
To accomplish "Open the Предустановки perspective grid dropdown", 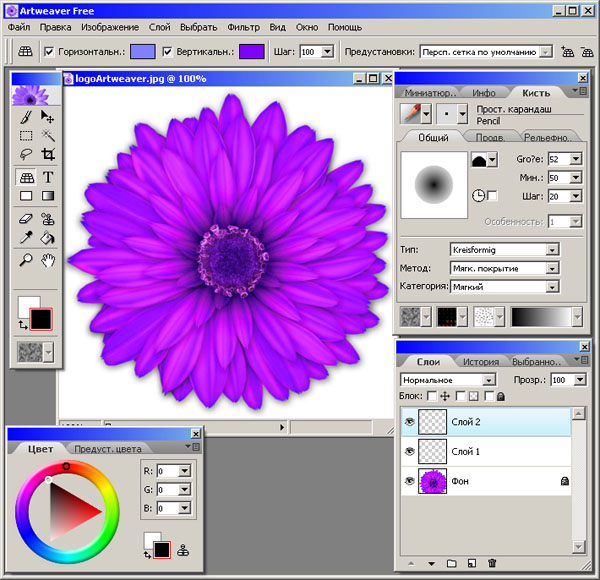I will 485,51.
